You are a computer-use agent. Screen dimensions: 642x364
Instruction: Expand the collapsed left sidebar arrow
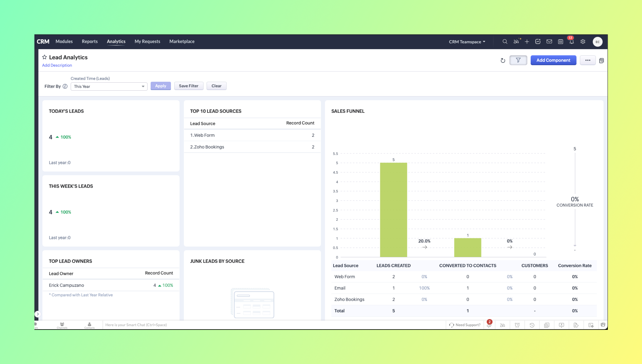[x=38, y=314]
